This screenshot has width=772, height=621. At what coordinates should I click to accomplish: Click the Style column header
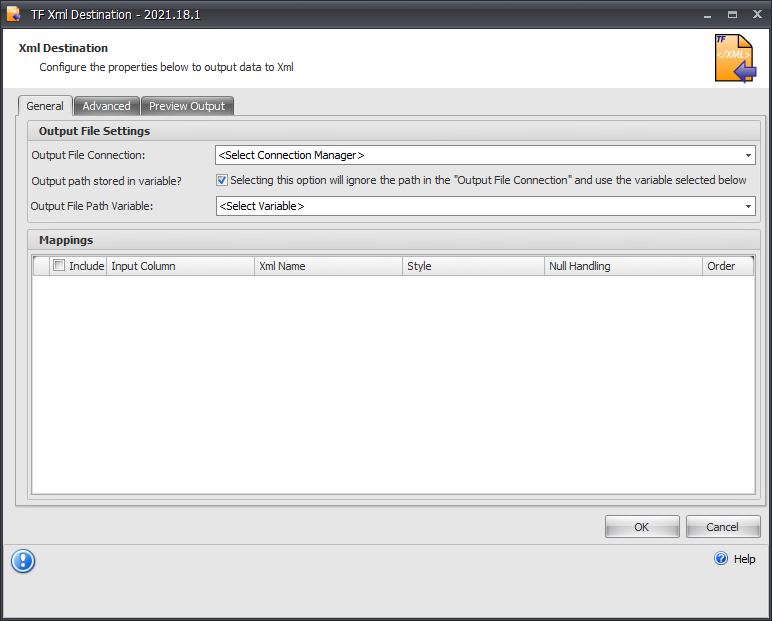(x=473, y=266)
